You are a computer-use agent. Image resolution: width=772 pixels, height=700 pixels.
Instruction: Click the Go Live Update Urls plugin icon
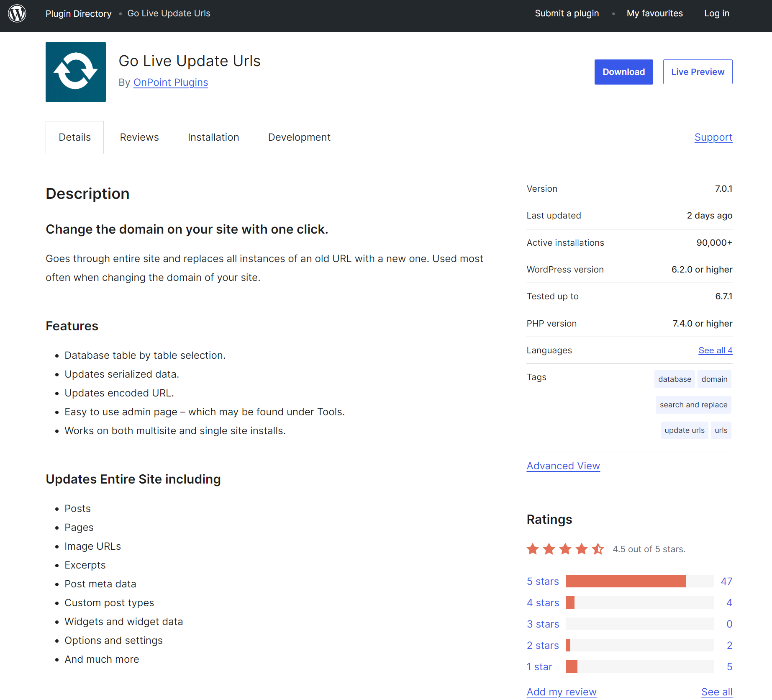point(76,72)
